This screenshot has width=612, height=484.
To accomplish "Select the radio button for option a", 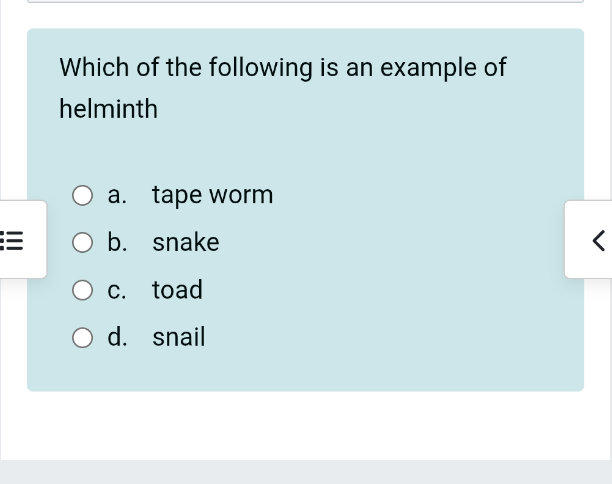I will [x=84, y=195].
